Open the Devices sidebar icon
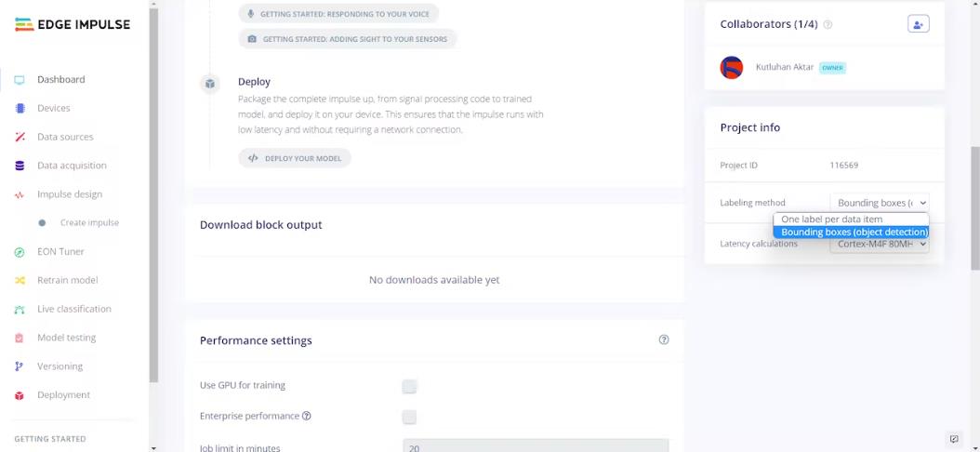Viewport: 980px width, 452px height. [x=20, y=108]
